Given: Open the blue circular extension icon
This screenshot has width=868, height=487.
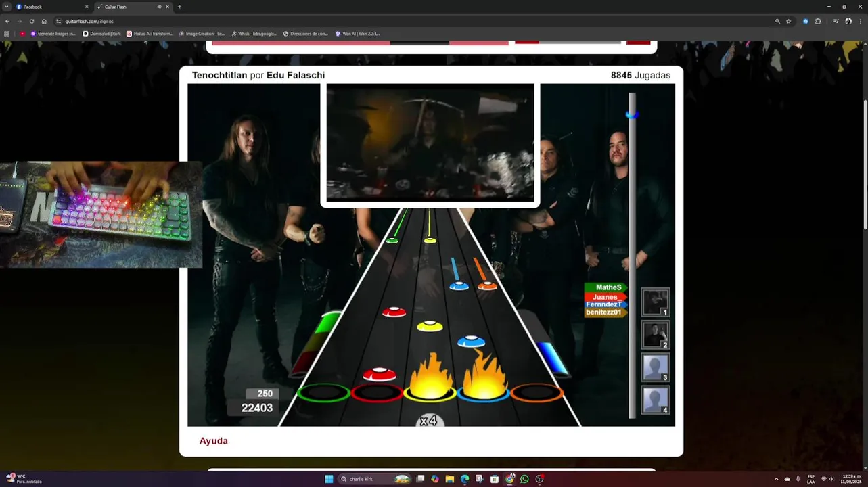Looking at the screenshot, I should (805, 21).
